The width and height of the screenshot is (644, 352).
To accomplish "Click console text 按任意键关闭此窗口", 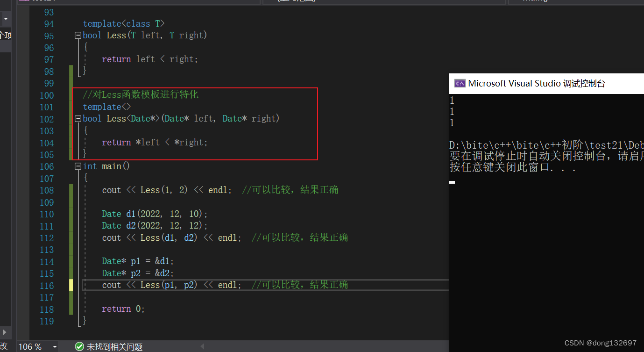I will click(x=512, y=168).
